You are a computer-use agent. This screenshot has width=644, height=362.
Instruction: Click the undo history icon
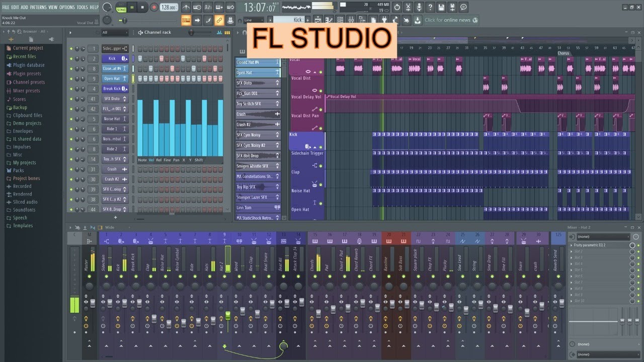coord(396,8)
